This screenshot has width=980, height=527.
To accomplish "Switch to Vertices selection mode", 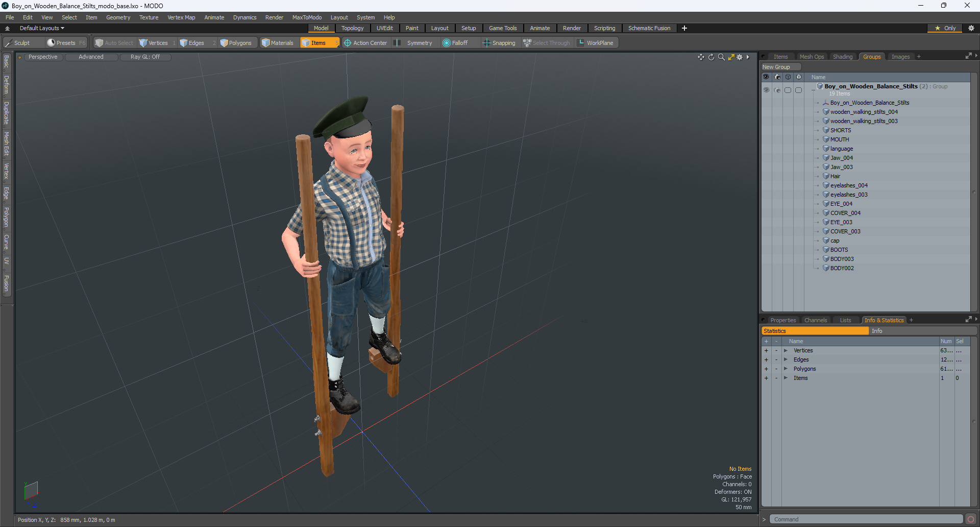I will [153, 43].
